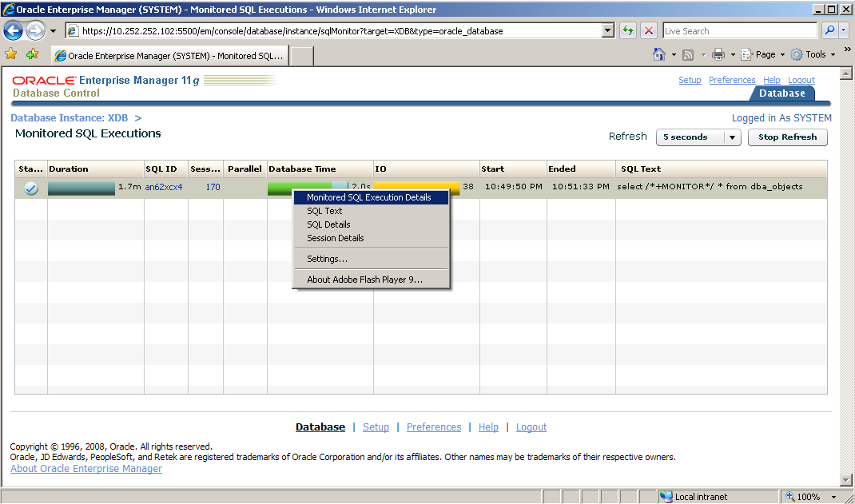Sort by the Ended column header
The height and width of the screenshot is (504, 855).
tap(581, 169)
